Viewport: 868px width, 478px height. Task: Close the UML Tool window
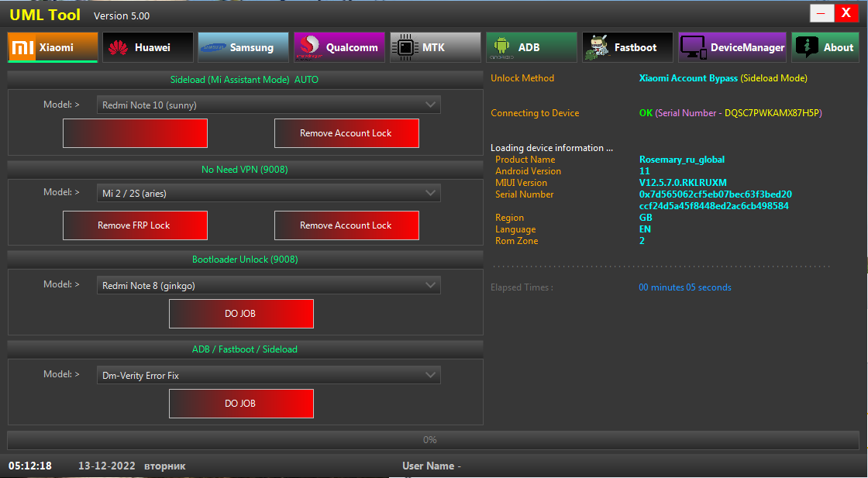click(x=846, y=13)
